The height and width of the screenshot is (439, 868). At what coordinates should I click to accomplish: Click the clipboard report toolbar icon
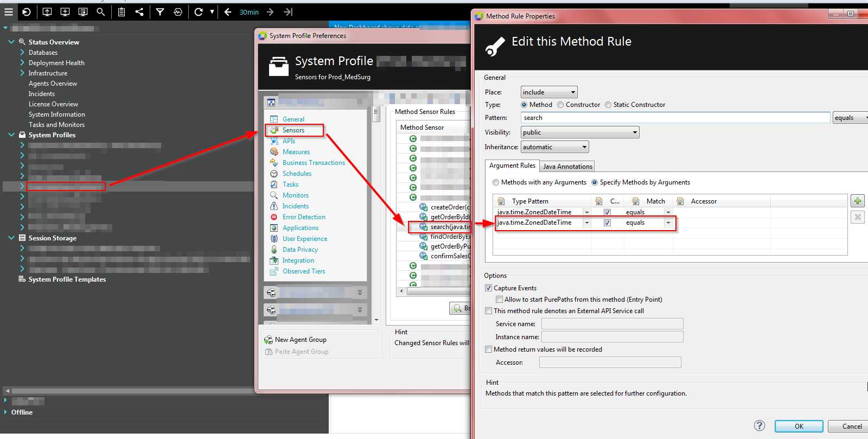pyautogui.click(x=122, y=11)
